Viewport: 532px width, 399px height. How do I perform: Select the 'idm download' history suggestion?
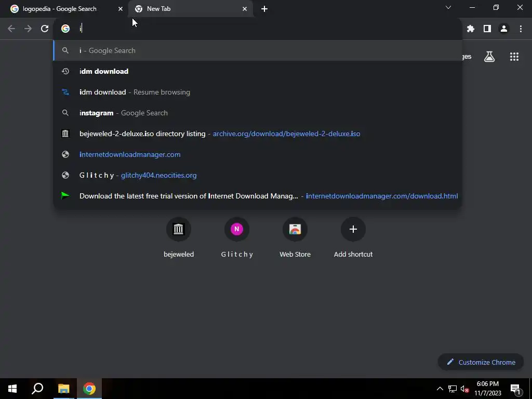point(258,71)
